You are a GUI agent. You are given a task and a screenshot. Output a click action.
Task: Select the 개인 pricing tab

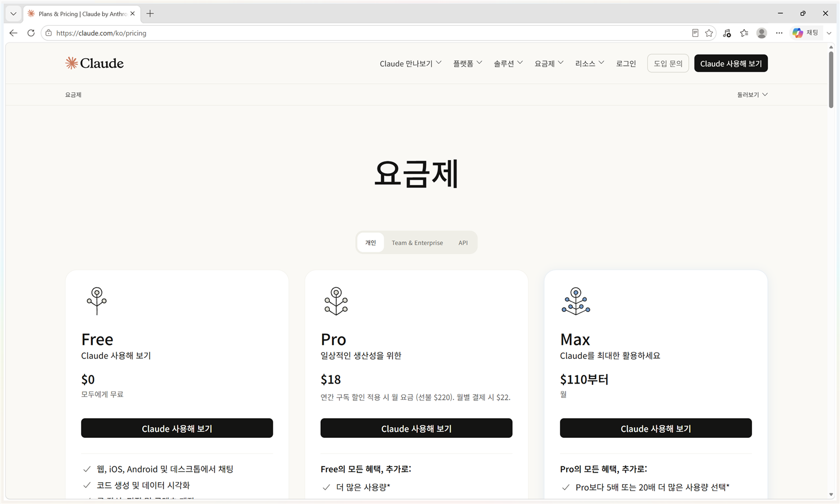(x=371, y=242)
